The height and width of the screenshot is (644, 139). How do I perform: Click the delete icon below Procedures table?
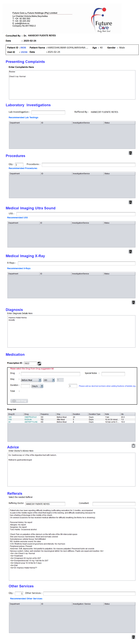[130, 202]
